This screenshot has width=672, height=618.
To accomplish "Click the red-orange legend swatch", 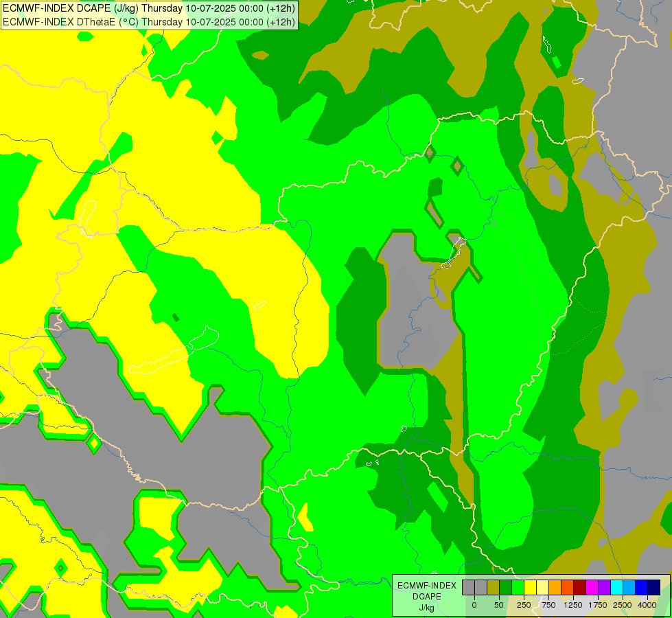I will (568, 587).
